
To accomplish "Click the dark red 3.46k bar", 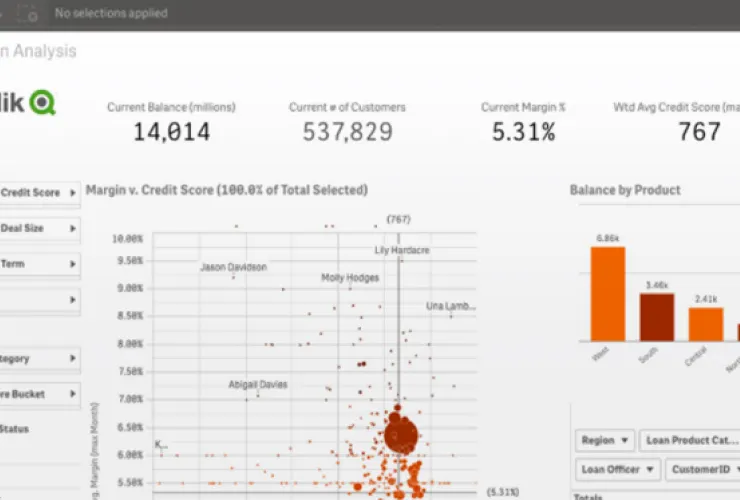I will coord(657,317).
